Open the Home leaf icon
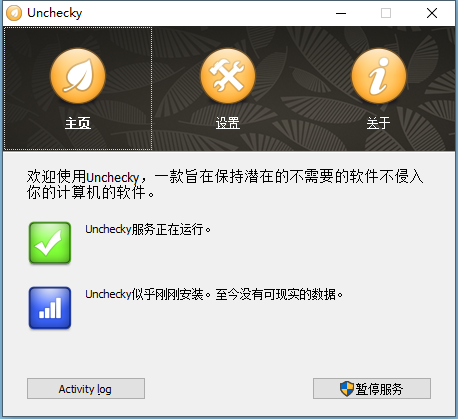The image size is (458, 419). click(78, 76)
